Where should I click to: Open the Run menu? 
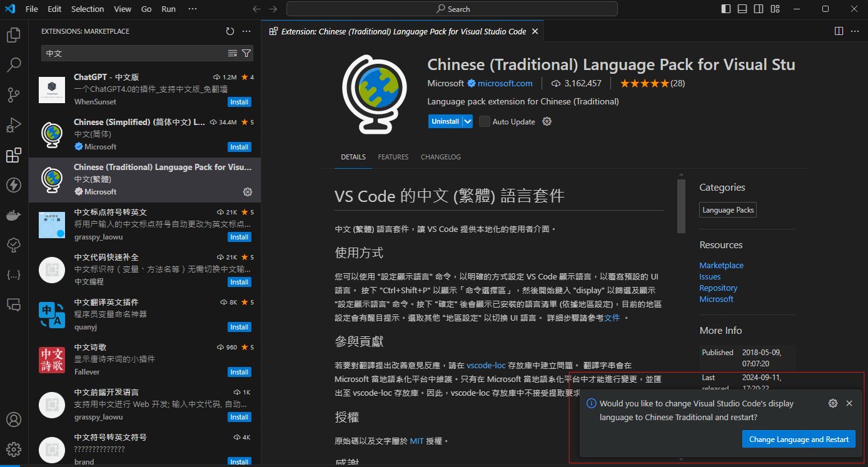(168, 9)
